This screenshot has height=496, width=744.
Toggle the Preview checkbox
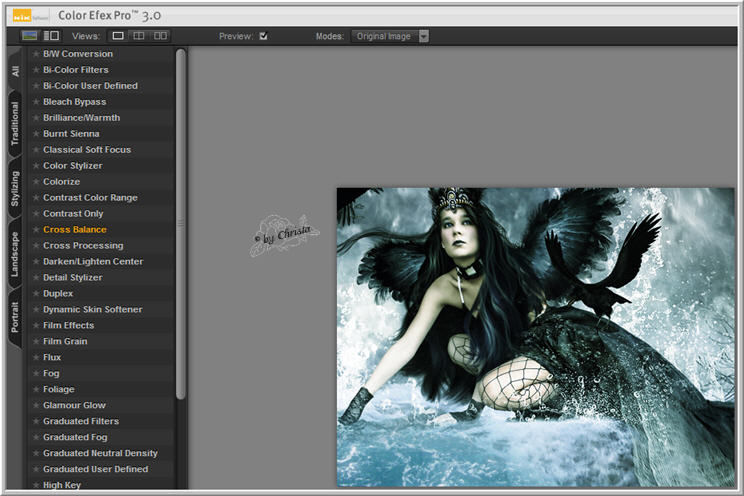263,36
